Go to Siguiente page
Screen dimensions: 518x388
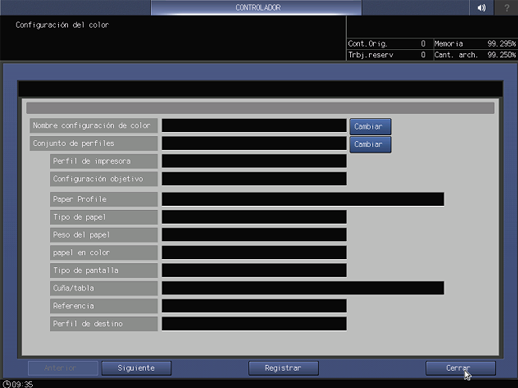click(x=136, y=368)
